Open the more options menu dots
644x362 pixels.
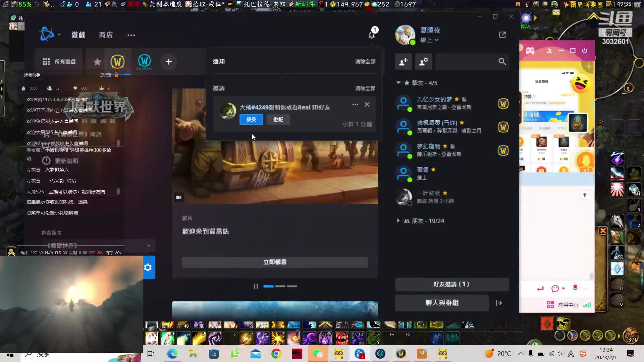131,35
